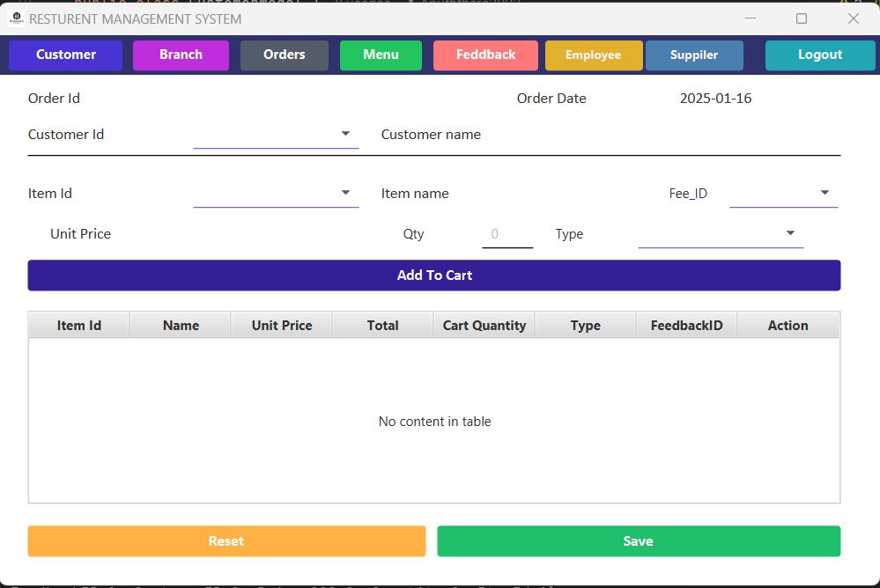Switch to the Orders page

285,55
